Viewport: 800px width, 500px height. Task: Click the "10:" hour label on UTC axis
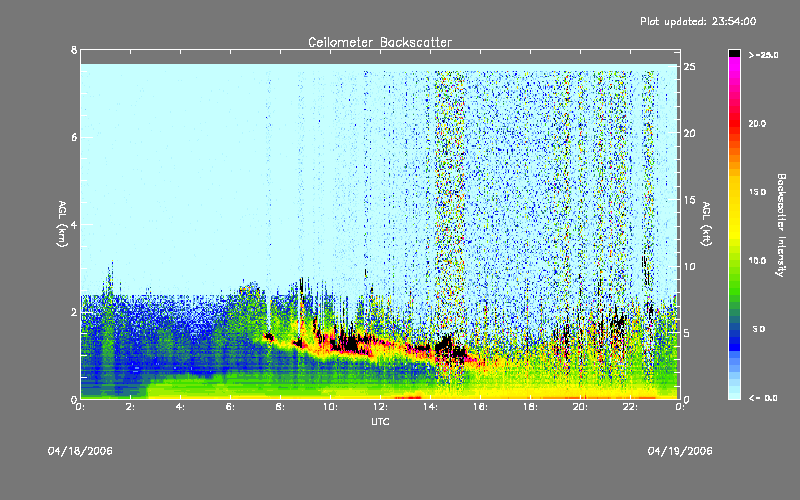(330, 407)
